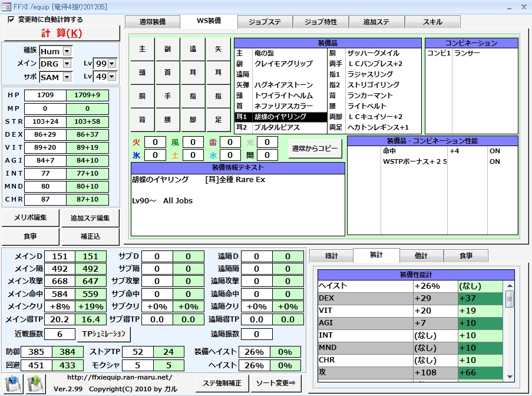
Task: Click the 近戦振数 input field
Action: click(x=60, y=334)
